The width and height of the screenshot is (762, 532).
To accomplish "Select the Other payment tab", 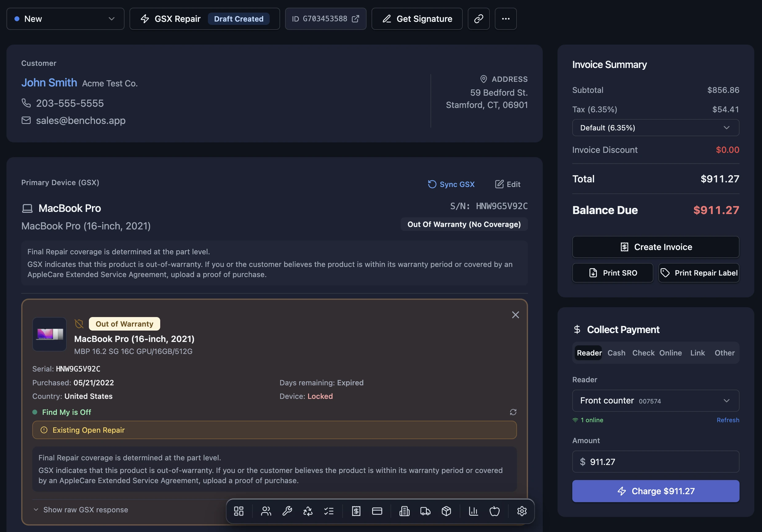I will coord(724,353).
